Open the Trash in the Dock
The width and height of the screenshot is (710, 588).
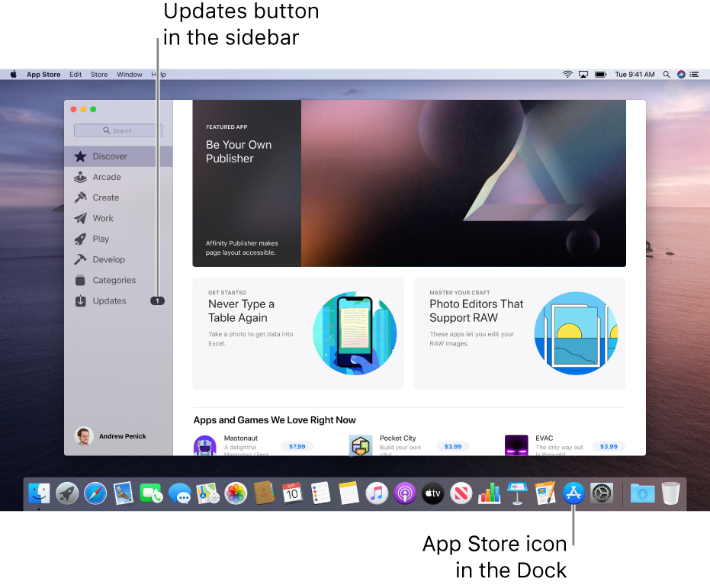pyautogui.click(x=670, y=493)
